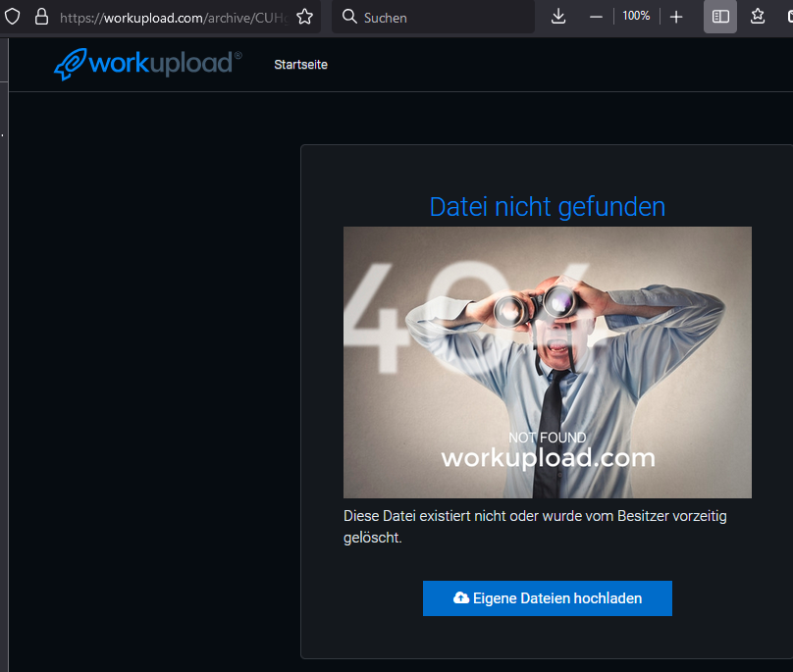Viewport: 793px width, 672px height.
Task: Focus the Suchen search box
Action: point(433,18)
